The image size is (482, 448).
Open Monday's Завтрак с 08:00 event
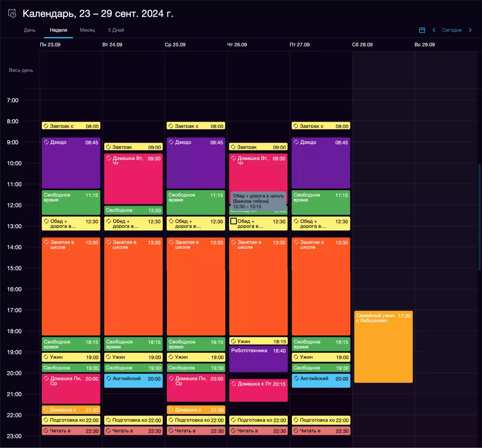point(71,126)
